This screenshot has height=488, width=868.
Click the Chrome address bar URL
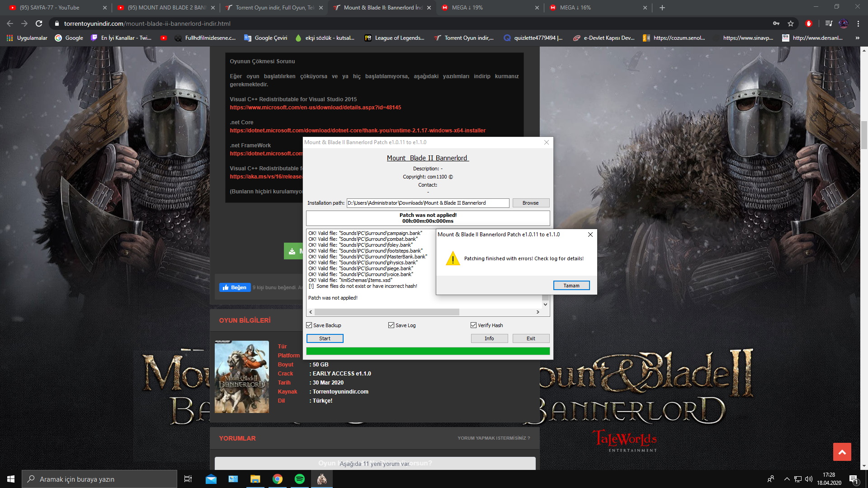147,23
